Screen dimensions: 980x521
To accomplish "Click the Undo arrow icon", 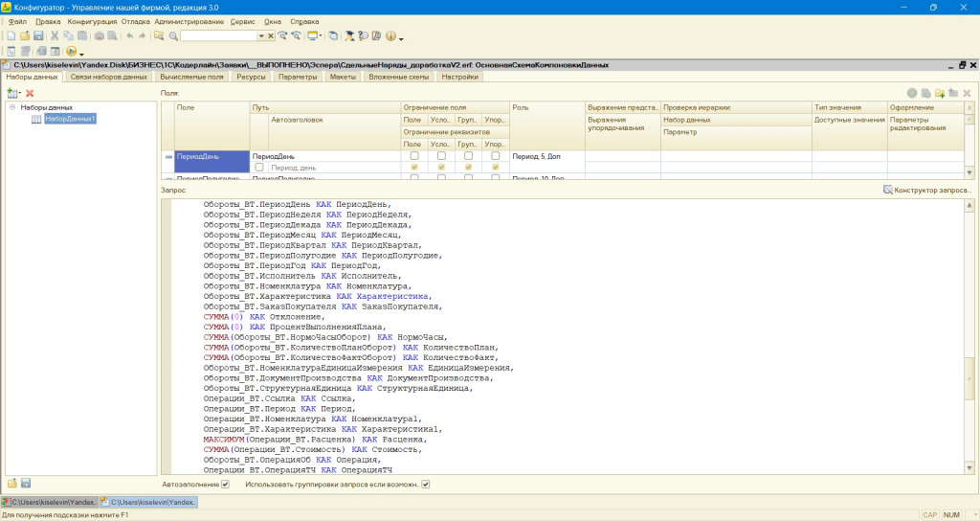I will tap(129, 36).
